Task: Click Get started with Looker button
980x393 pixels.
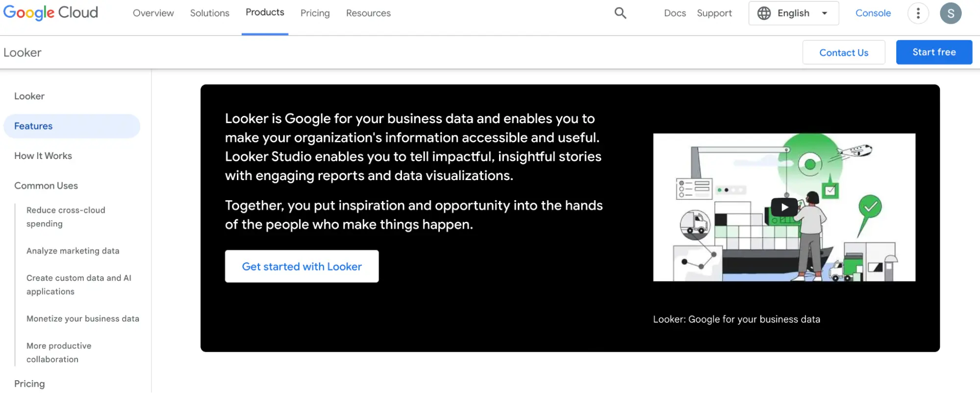Action: click(x=302, y=266)
